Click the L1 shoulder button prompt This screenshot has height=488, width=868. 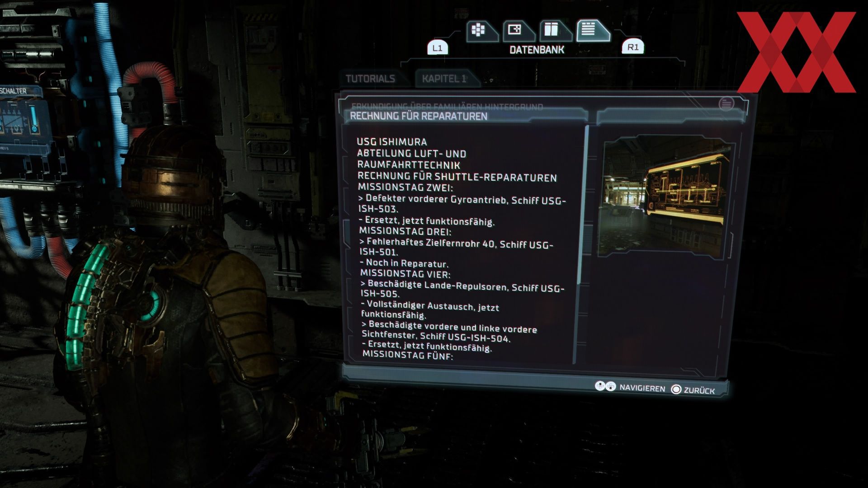coord(437,48)
